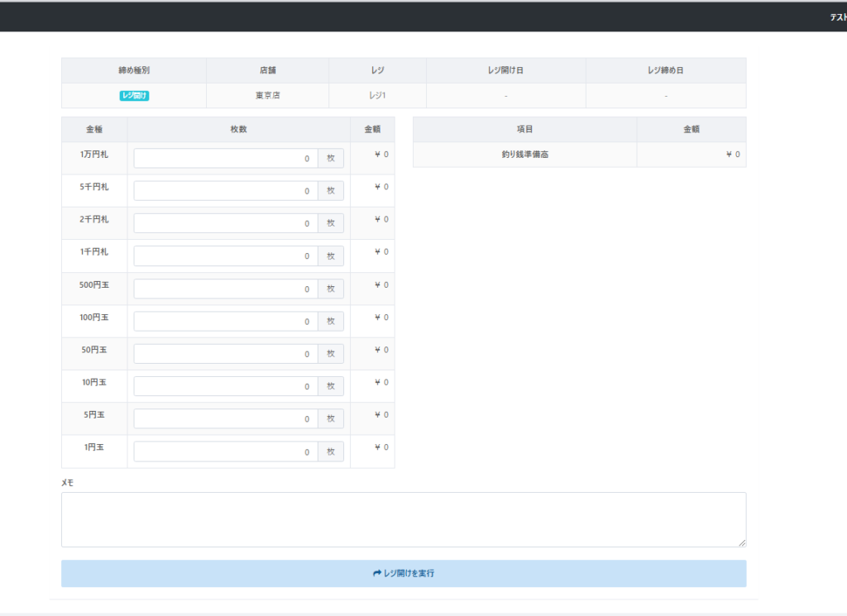Click the 枚 unit label for 1円玉
The height and width of the screenshot is (616, 847).
(331, 451)
